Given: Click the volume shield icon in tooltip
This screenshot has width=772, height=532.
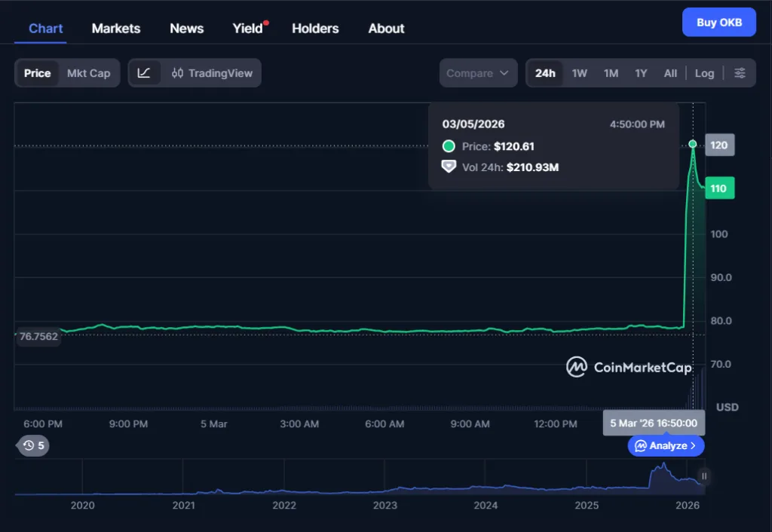Looking at the screenshot, I should (x=449, y=167).
